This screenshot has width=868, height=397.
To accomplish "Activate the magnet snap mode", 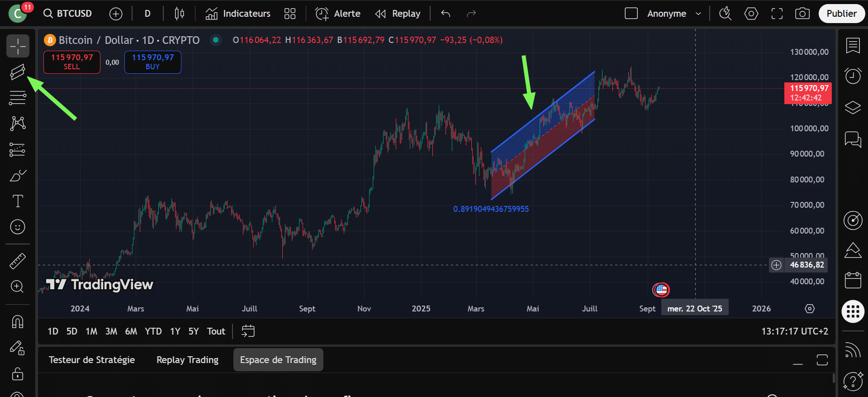I will coord(18,322).
